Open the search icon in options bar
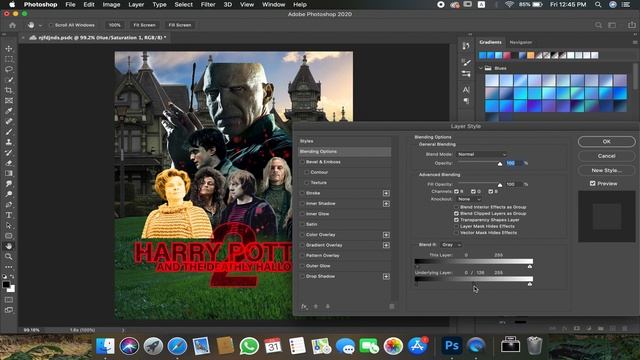This screenshot has height=360, width=640. [598, 25]
